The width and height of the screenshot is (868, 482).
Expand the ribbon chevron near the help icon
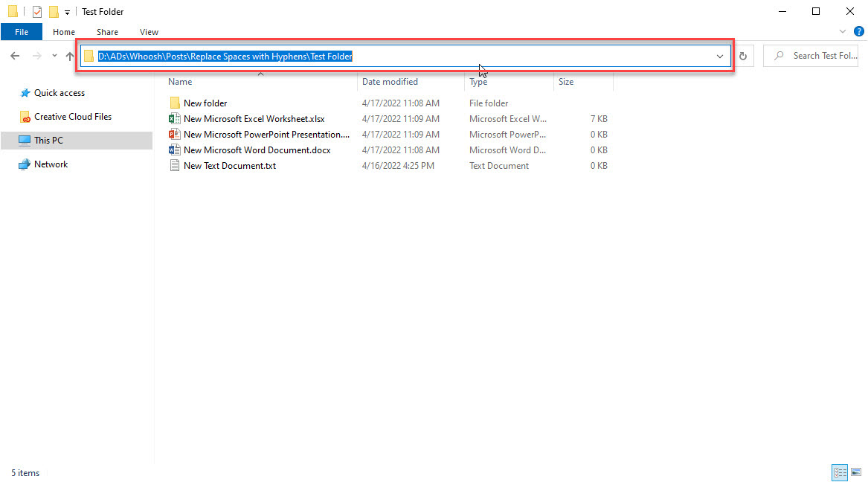click(x=842, y=31)
